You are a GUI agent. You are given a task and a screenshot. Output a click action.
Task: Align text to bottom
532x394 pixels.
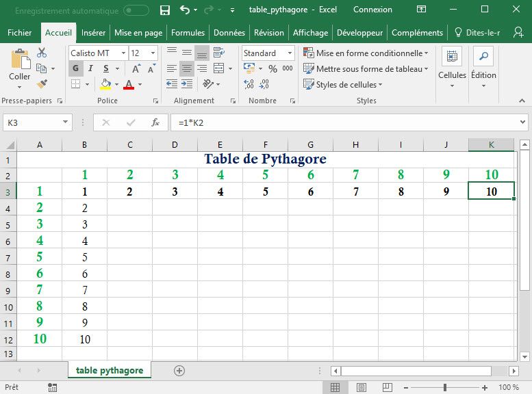[x=202, y=53]
